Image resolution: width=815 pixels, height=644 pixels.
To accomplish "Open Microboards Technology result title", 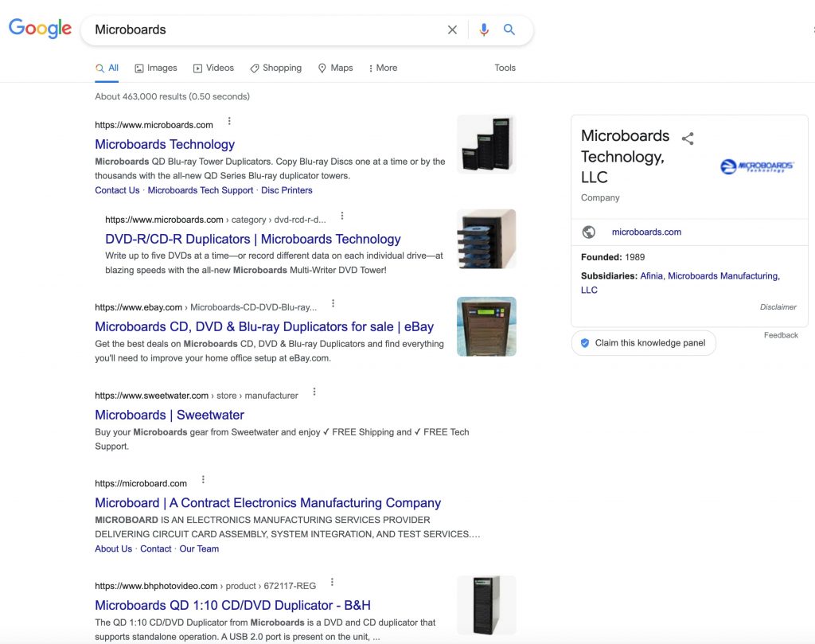I will pyautogui.click(x=165, y=144).
